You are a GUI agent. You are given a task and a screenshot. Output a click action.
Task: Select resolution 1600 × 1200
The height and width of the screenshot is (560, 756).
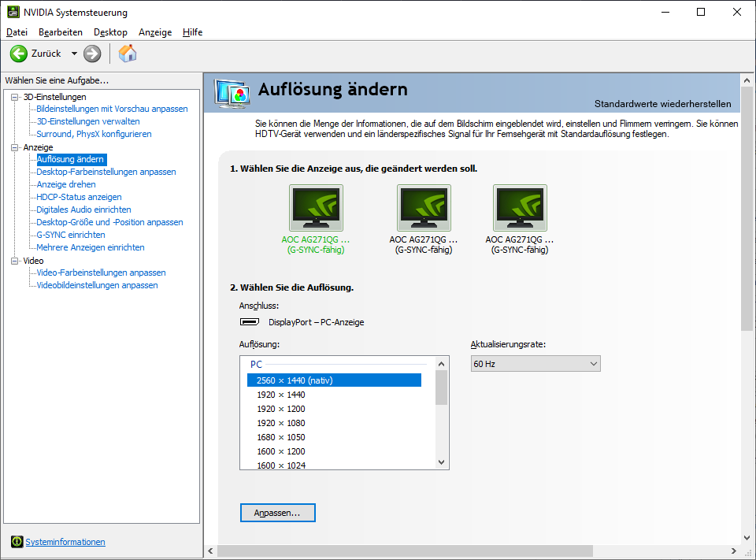(281, 451)
